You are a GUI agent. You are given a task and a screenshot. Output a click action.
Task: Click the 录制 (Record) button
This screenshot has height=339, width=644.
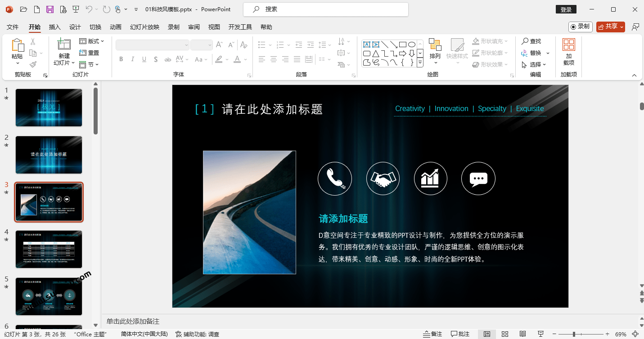pos(581,26)
